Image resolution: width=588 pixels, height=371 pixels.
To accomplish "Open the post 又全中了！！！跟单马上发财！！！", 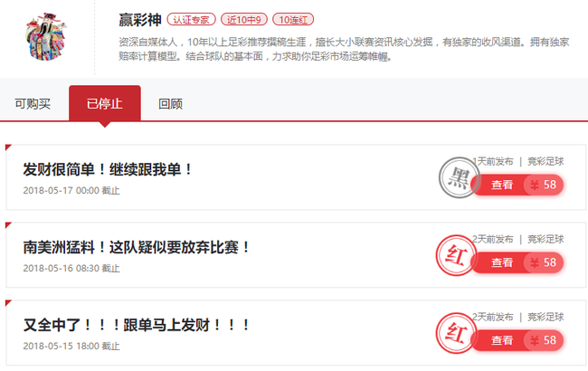I will tap(137, 325).
